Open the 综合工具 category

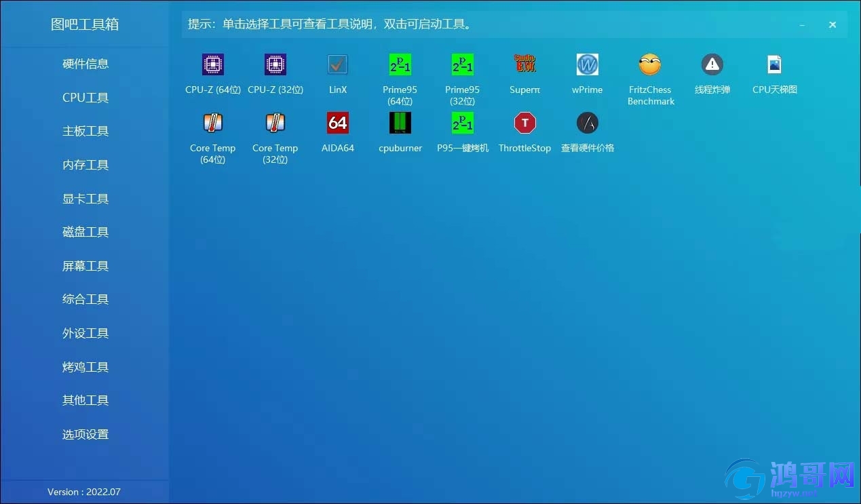pyautogui.click(x=85, y=299)
